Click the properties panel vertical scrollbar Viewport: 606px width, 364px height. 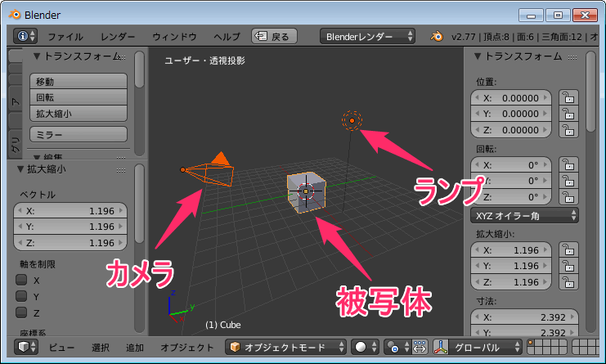pos(590,92)
